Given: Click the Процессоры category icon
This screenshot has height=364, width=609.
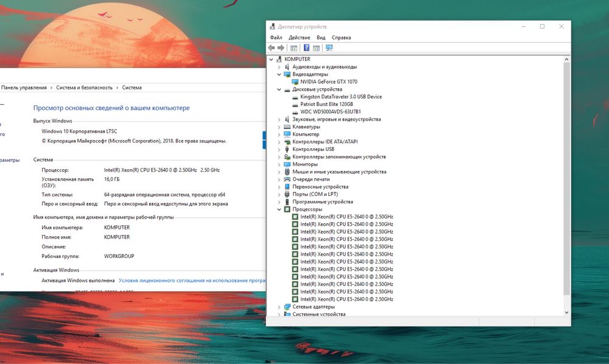Looking at the screenshot, I should (287, 209).
